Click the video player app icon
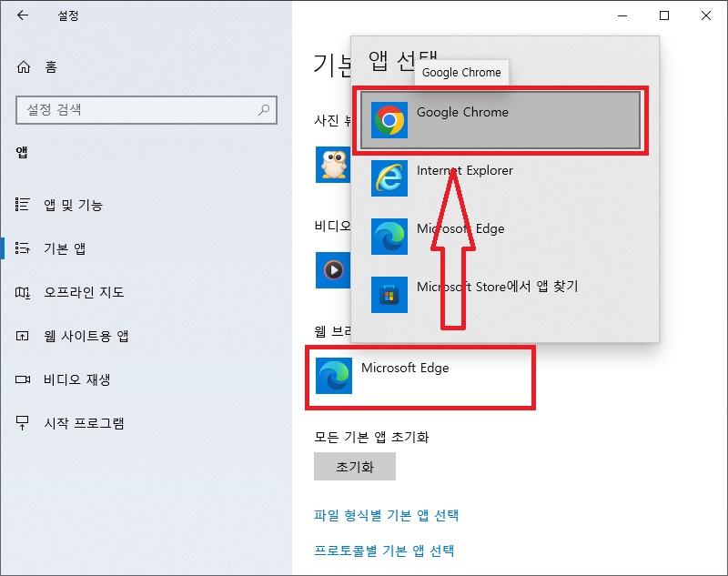The image size is (728, 576). click(x=333, y=270)
